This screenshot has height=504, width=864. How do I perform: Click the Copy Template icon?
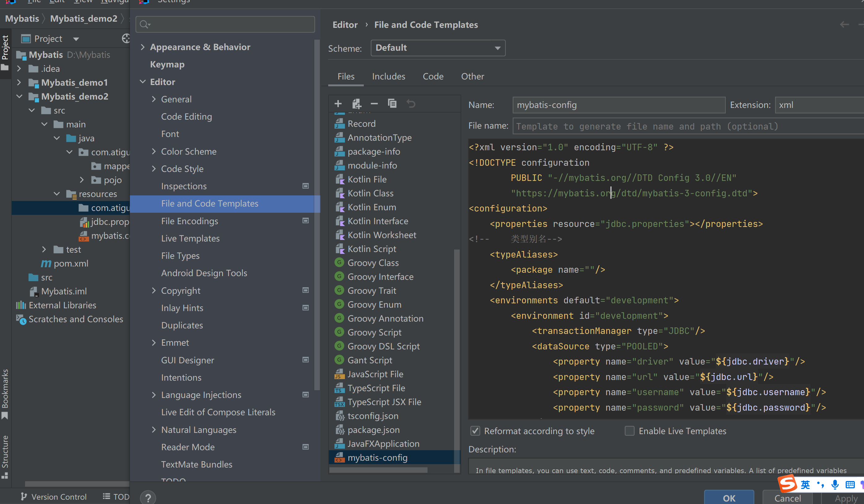point(392,104)
